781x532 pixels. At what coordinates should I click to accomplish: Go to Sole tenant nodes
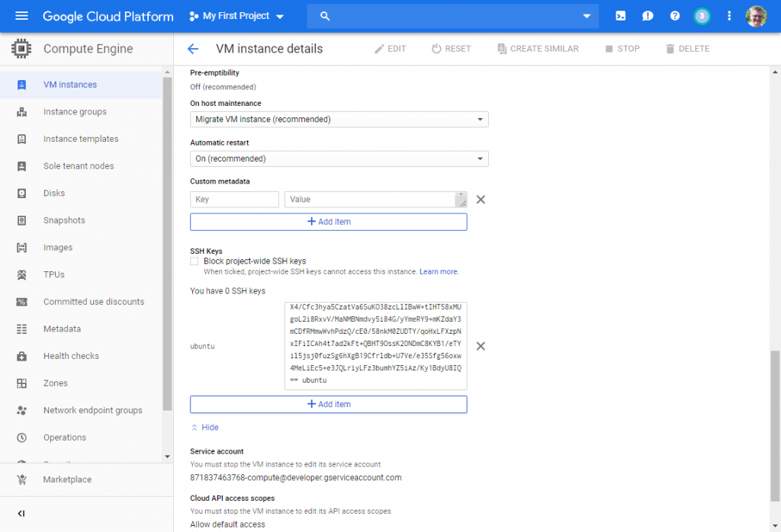[79, 166]
